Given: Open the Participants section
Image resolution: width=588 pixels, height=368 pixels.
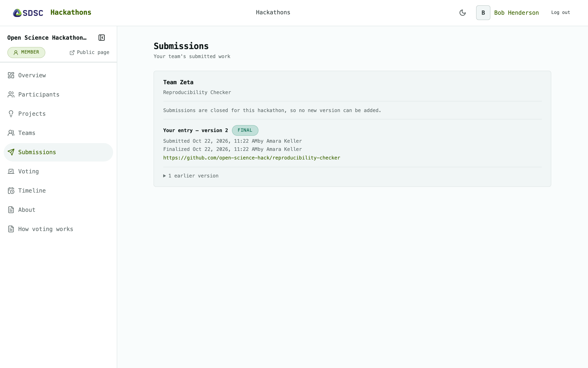Looking at the screenshot, I should [x=58, y=94].
